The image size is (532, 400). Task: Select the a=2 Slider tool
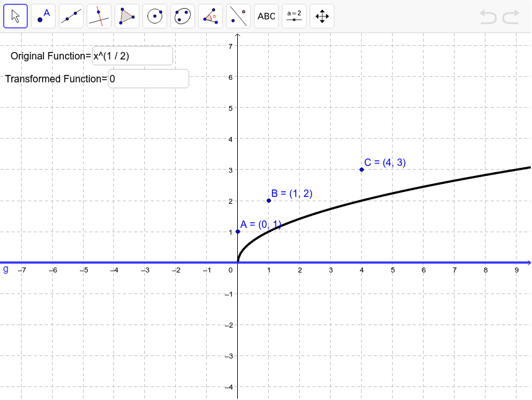[x=294, y=16]
